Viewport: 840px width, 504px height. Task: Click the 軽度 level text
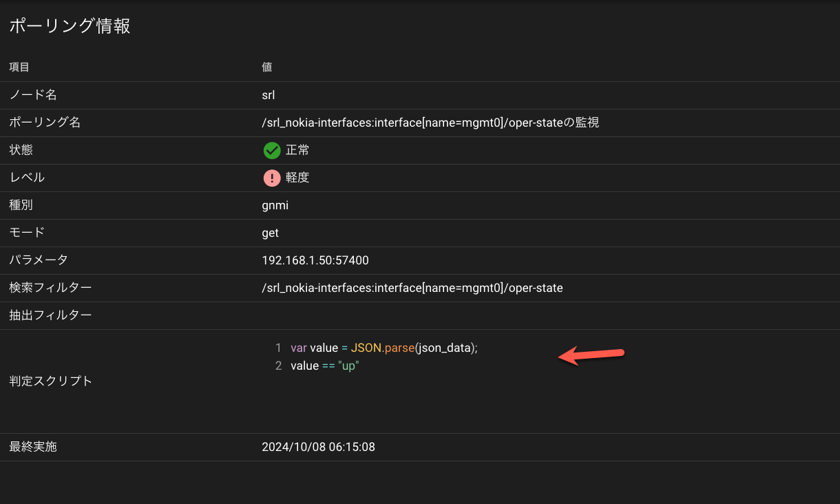297,178
